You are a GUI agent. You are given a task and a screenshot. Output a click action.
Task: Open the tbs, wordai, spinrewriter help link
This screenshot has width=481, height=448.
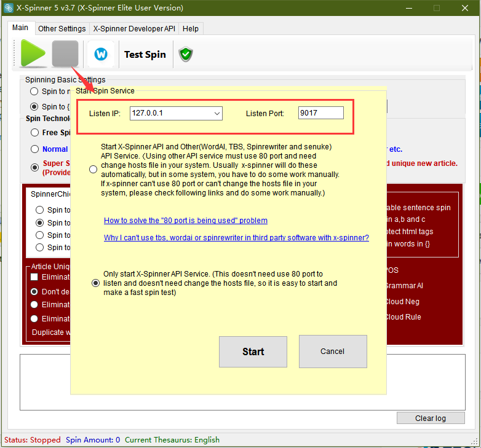[x=236, y=237]
